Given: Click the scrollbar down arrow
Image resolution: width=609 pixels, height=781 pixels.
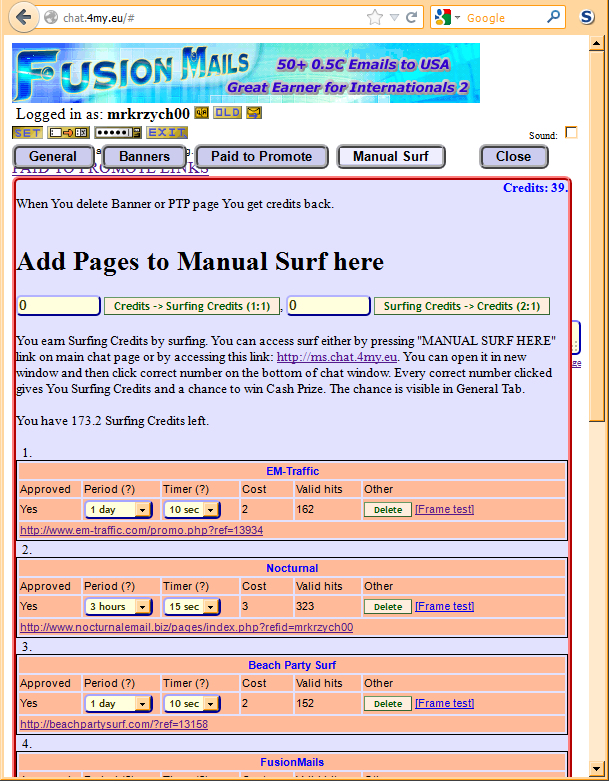Looking at the screenshot, I should (x=597, y=768).
